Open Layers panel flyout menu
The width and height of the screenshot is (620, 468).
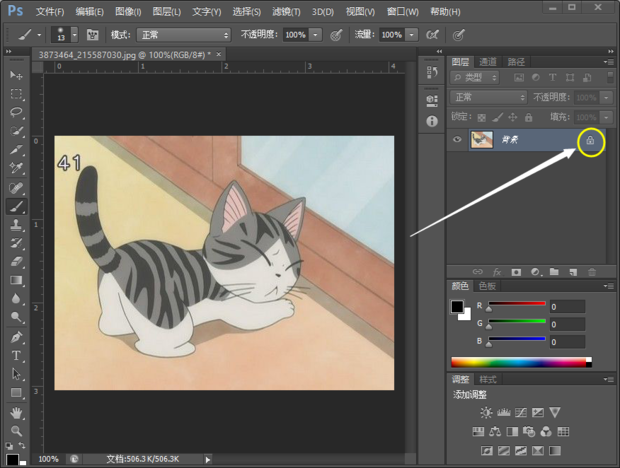click(609, 62)
